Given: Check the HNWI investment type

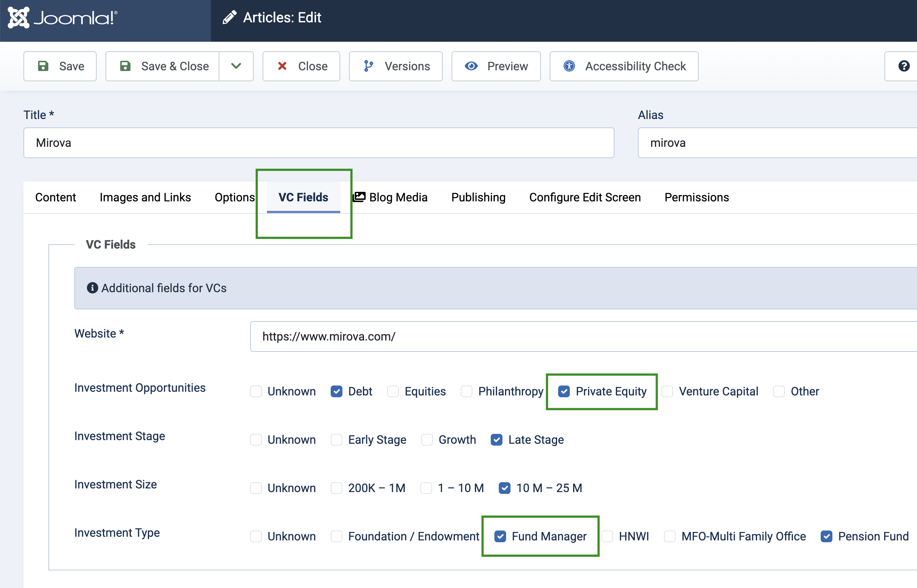Looking at the screenshot, I should [x=607, y=536].
